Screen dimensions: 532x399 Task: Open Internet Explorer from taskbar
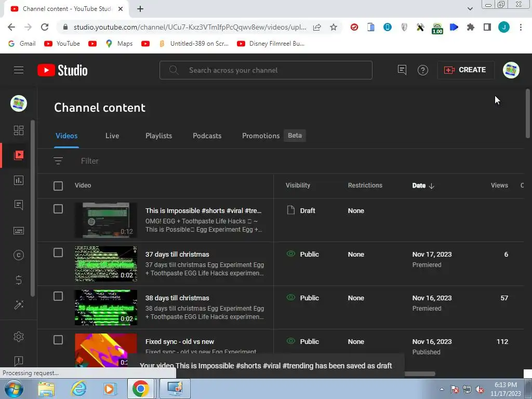(x=79, y=389)
